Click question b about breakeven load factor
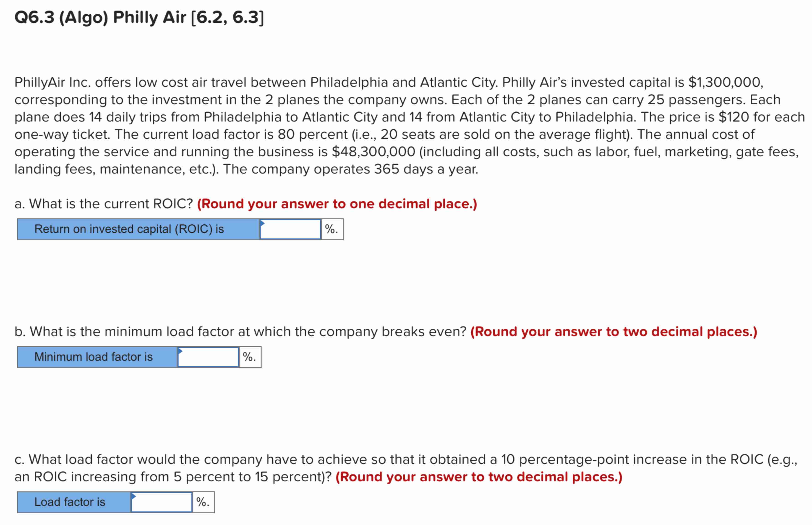Viewport: 812px width, 525px height. [x=238, y=331]
